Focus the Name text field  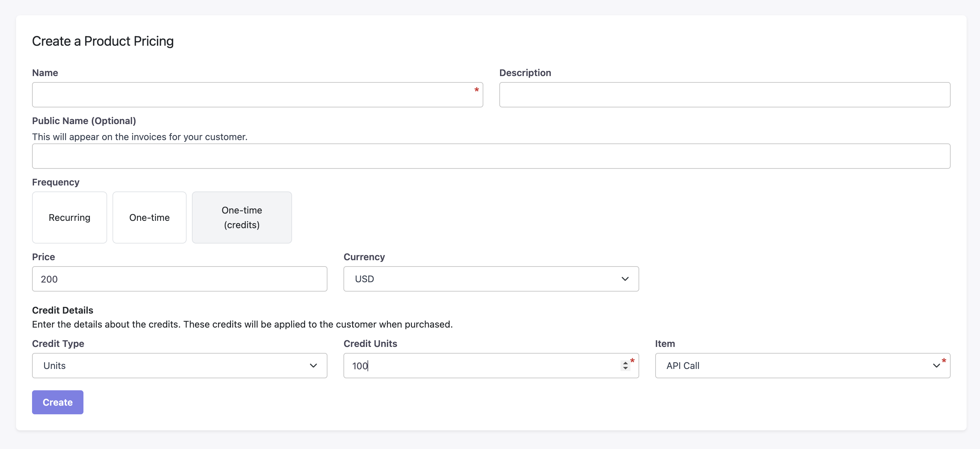click(251, 95)
